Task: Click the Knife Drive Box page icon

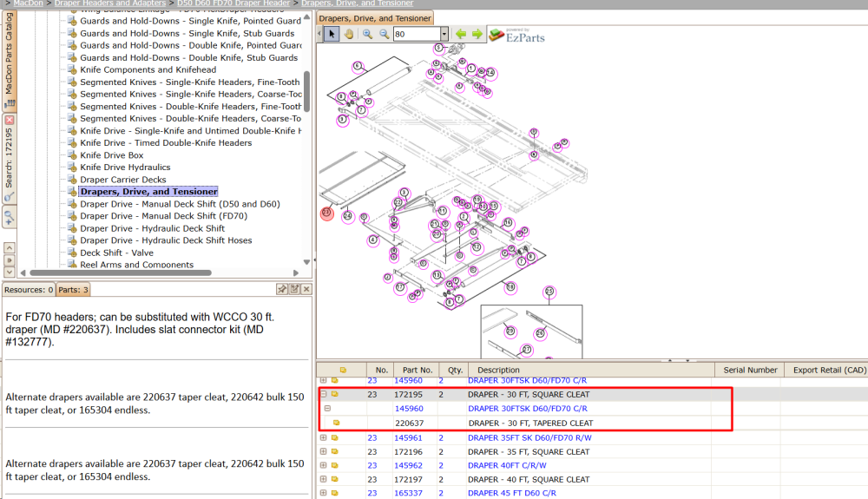Action: click(72, 154)
